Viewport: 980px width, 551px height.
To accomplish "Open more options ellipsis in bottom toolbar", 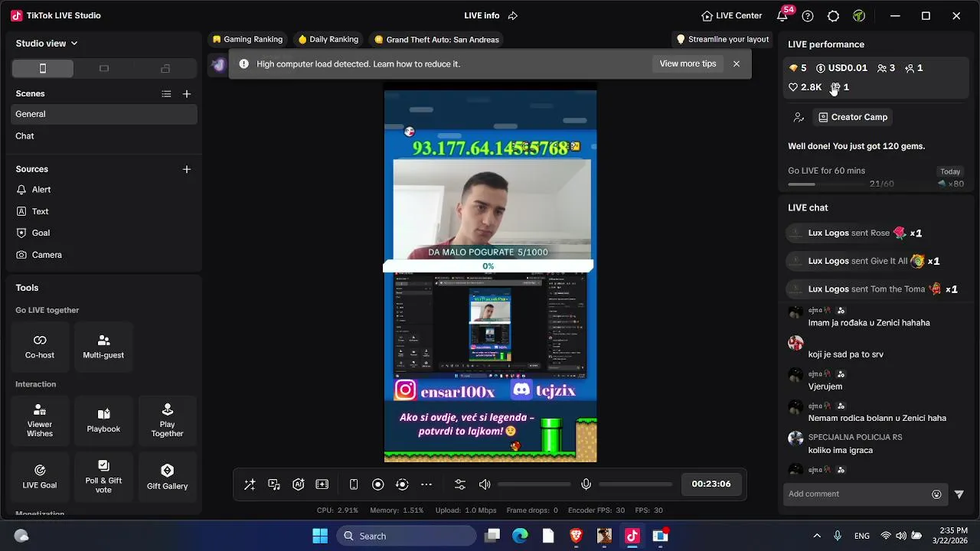I will point(426,484).
